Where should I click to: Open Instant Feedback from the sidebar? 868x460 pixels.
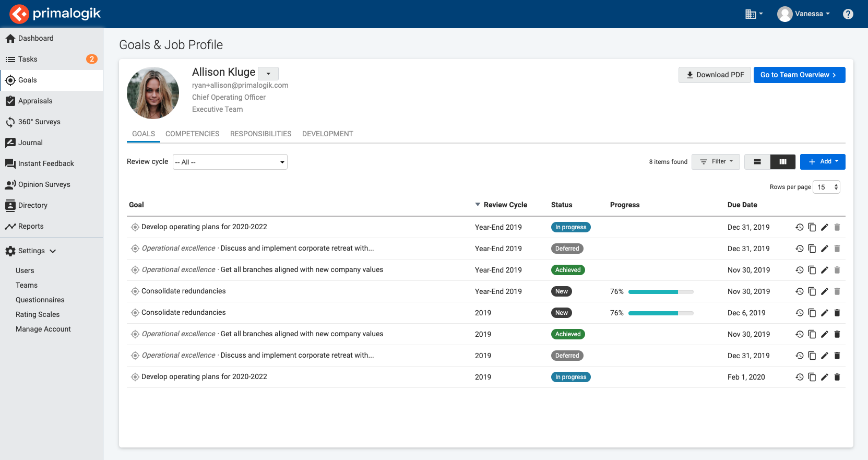[x=46, y=163]
